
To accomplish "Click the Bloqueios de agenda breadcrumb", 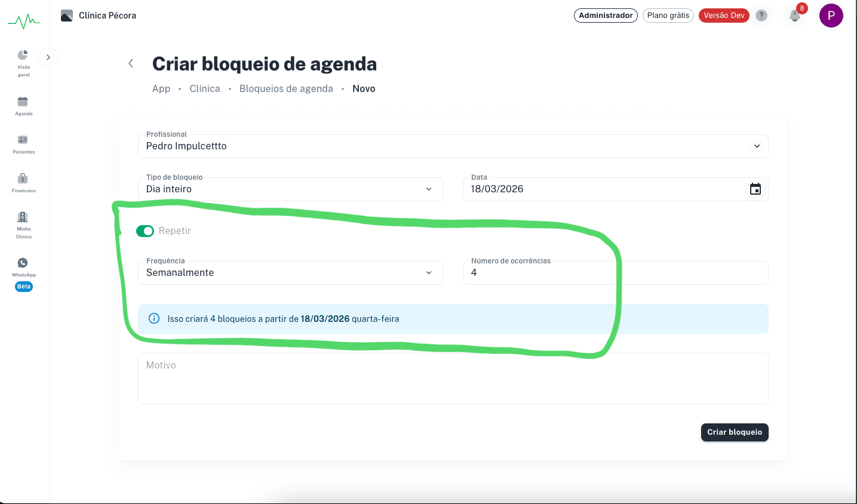I will click(x=286, y=88).
